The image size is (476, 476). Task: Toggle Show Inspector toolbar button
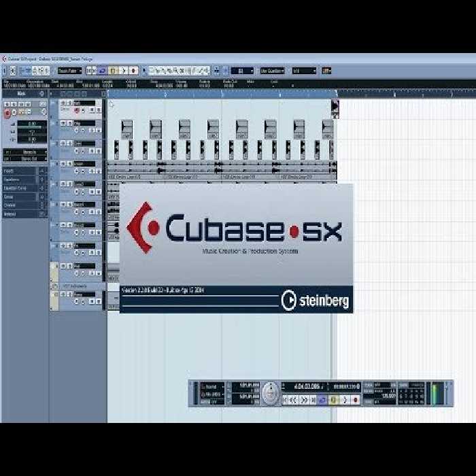tap(22, 71)
